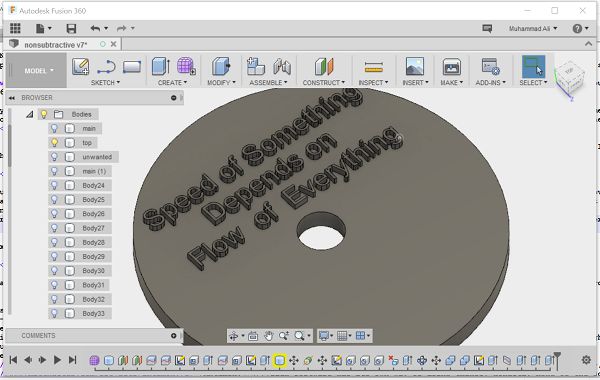Select the Extrude tool icon
The width and height of the screenshot is (600, 380).
[160, 66]
